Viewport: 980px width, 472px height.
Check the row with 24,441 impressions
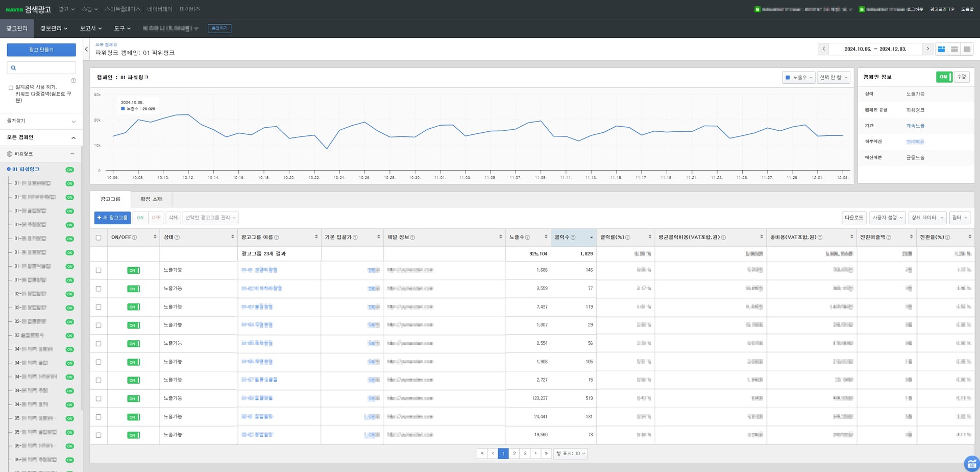coord(99,417)
